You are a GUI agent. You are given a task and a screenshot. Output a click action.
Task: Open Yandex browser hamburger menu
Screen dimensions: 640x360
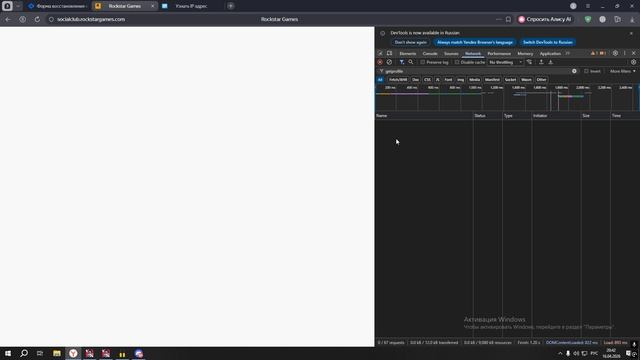(x=588, y=6)
